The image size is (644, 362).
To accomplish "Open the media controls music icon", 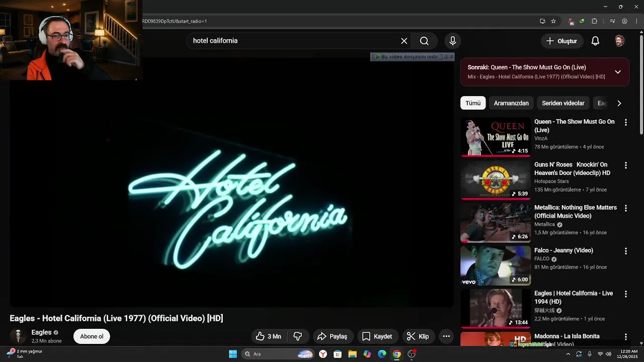I will click(612, 21).
